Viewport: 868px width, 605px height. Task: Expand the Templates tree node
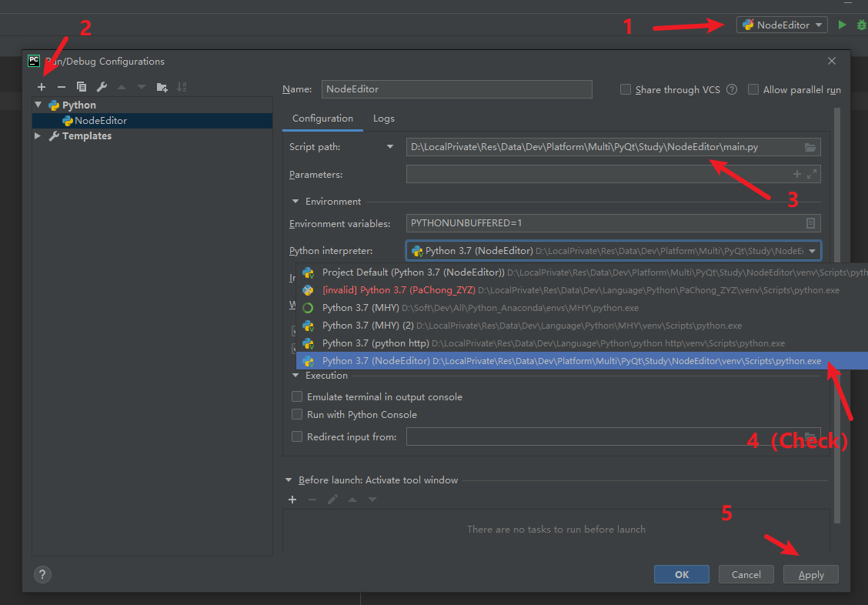point(38,136)
